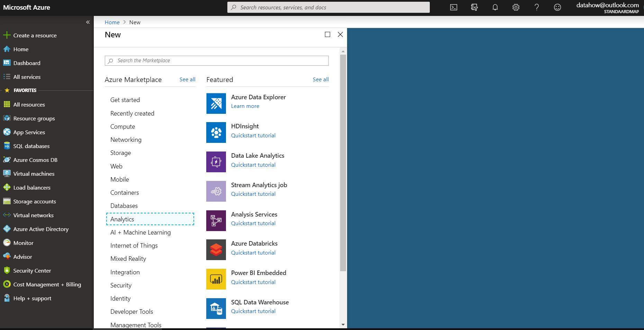The height and width of the screenshot is (330, 644).
Task: Click the Analysis Services icon
Action: (x=216, y=221)
